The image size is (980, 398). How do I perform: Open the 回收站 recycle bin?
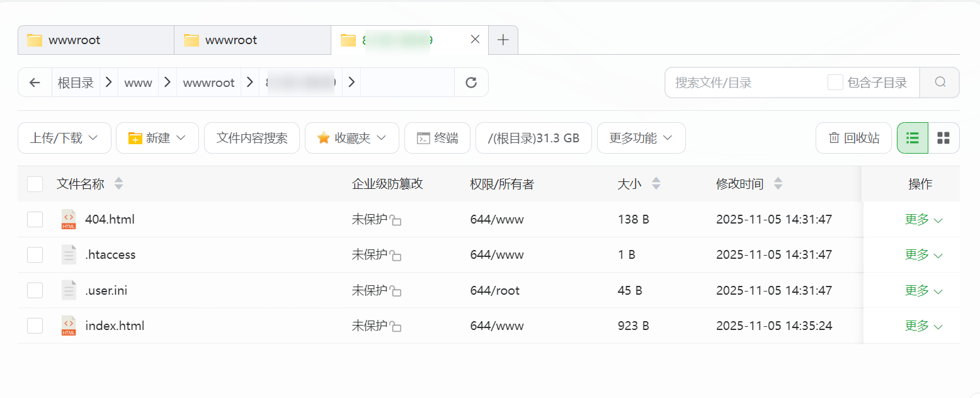(853, 138)
